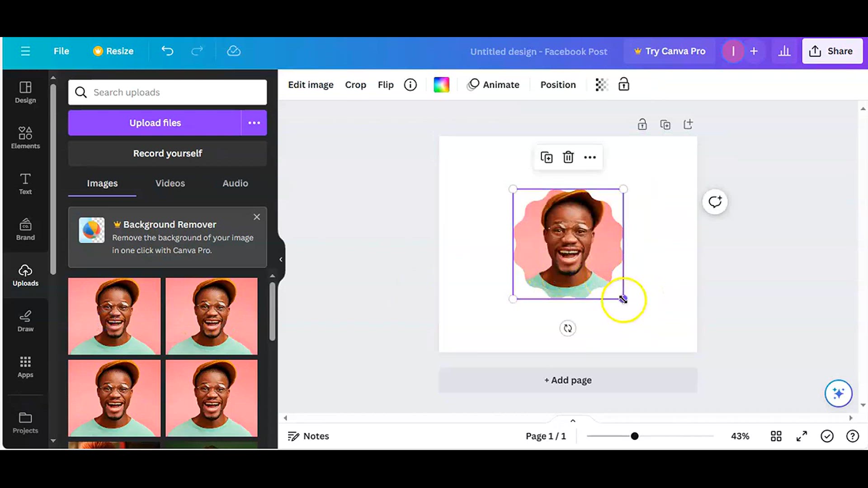The width and height of the screenshot is (868, 488).
Task: Add collaborators with plus icon
Action: [x=754, y=51]
